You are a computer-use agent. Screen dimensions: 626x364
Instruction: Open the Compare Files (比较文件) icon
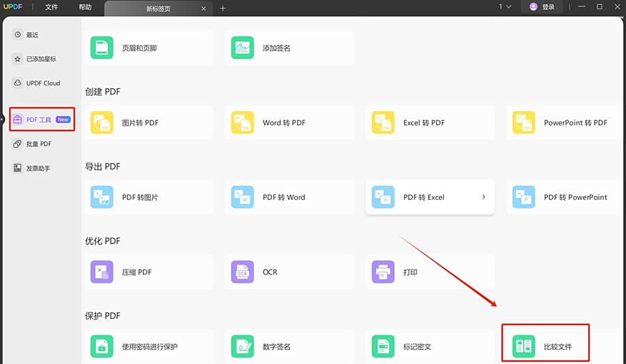click(x=523, y=347)
